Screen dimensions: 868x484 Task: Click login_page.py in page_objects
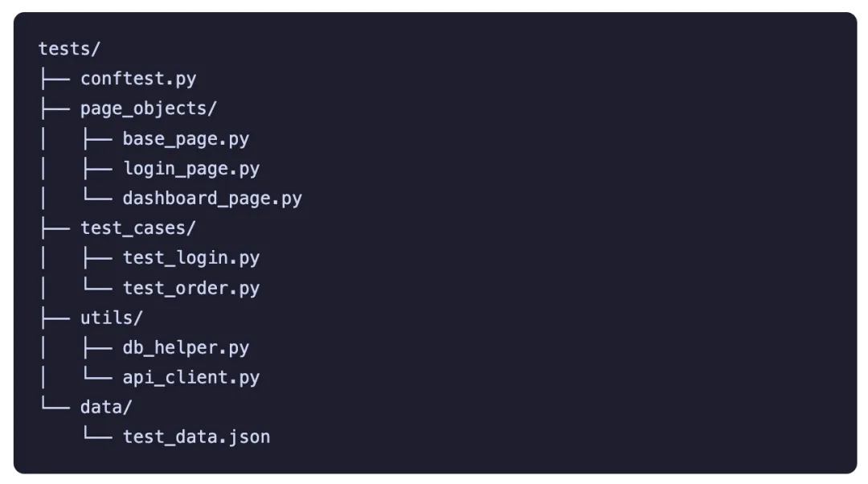(191, 168)
